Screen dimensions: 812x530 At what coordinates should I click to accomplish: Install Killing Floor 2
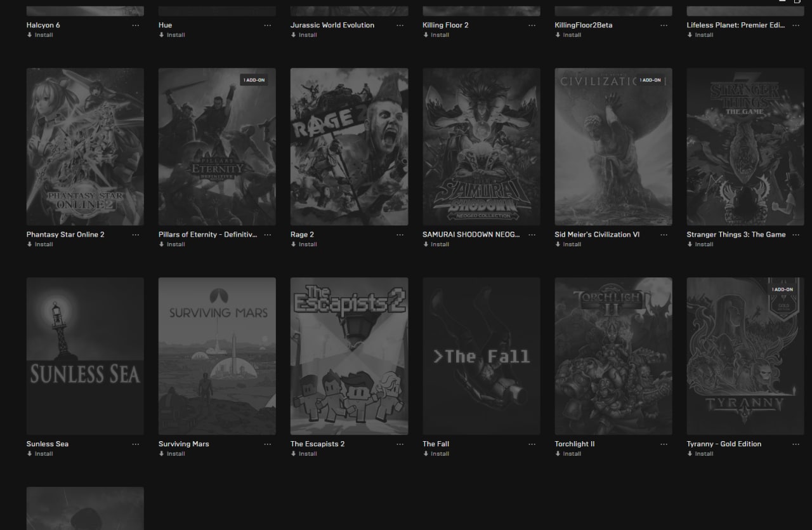(x=436, y=35)
